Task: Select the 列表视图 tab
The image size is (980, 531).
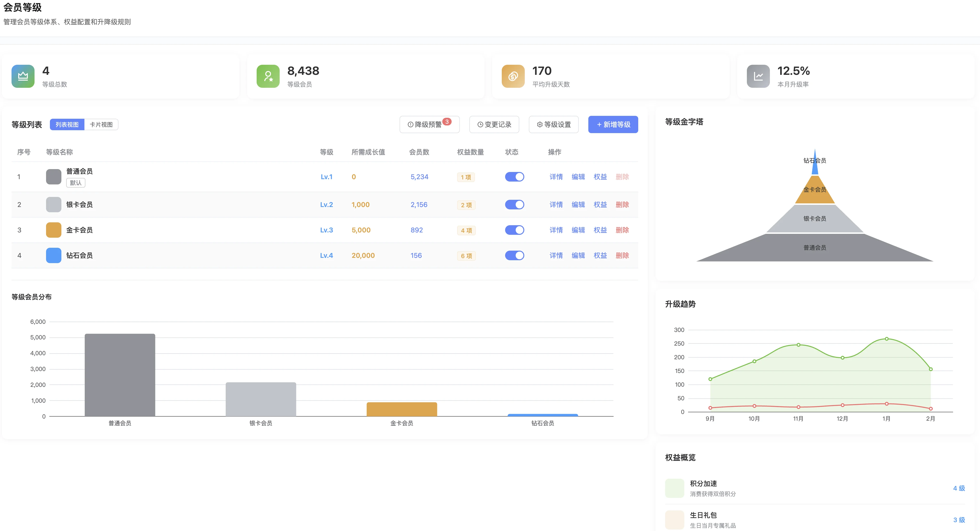Action: tap(67, 124)
